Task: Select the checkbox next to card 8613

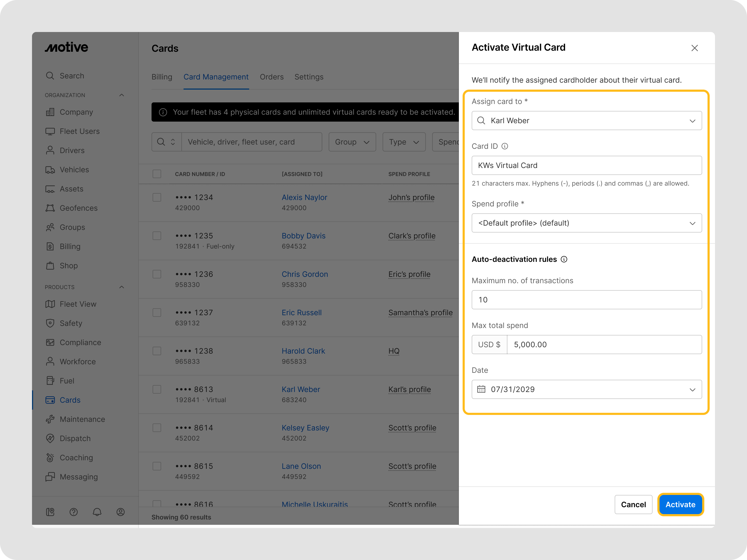Action: (x=157, y=389)
